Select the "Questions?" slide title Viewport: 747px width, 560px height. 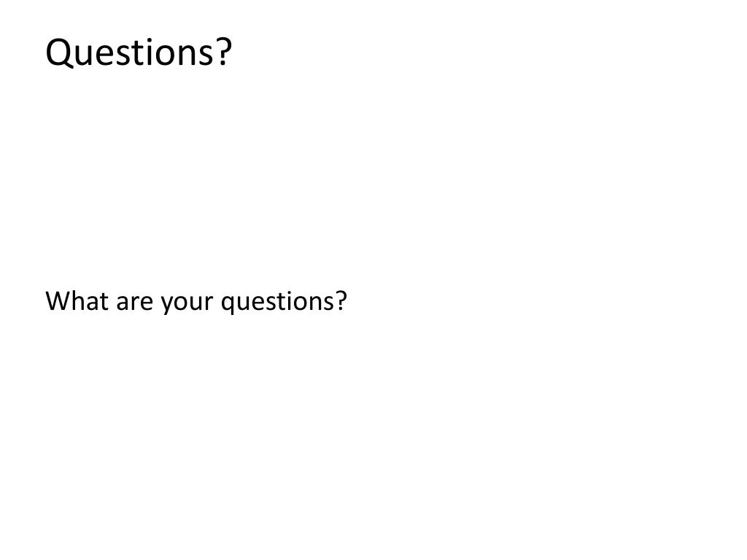pyautogui.click(x=139, y=52)
